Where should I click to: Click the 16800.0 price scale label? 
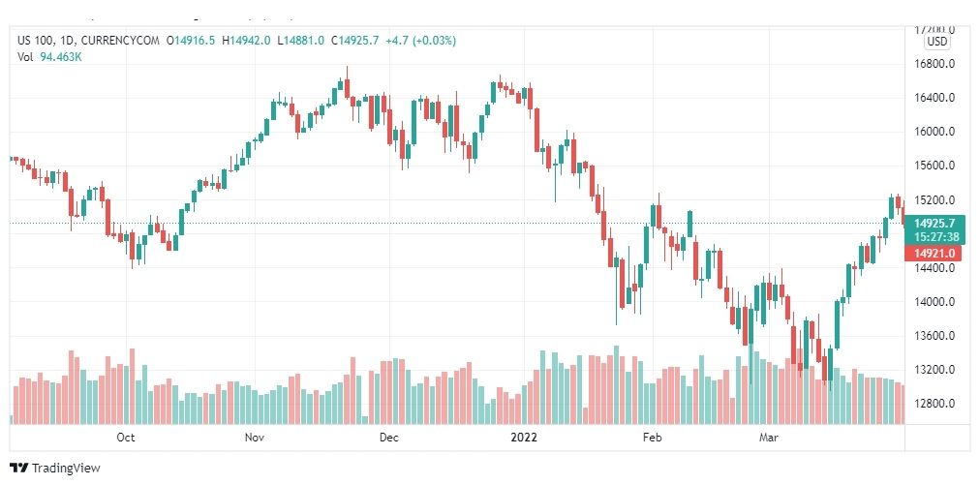934,64
